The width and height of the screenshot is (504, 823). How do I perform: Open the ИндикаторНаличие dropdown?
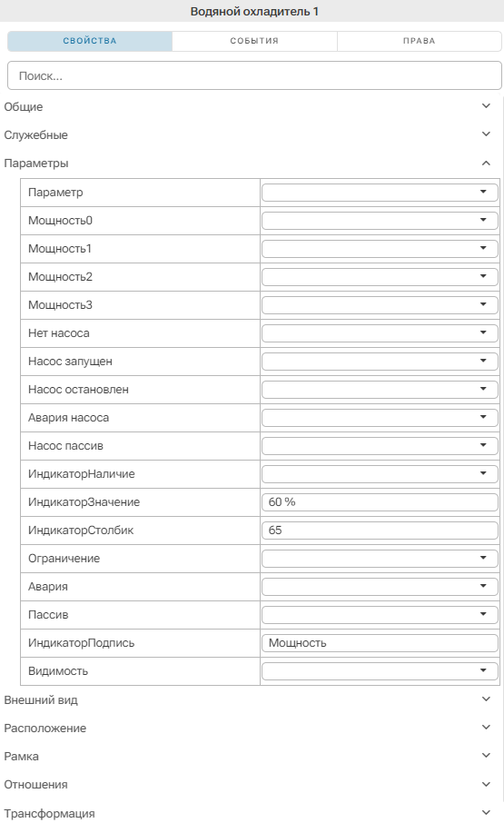[x=380, y=474]
